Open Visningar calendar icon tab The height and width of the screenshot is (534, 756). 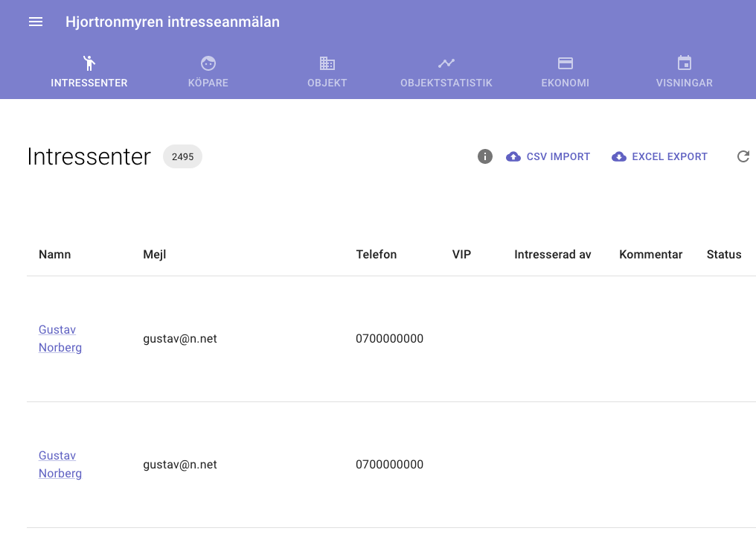pos(685,72)
